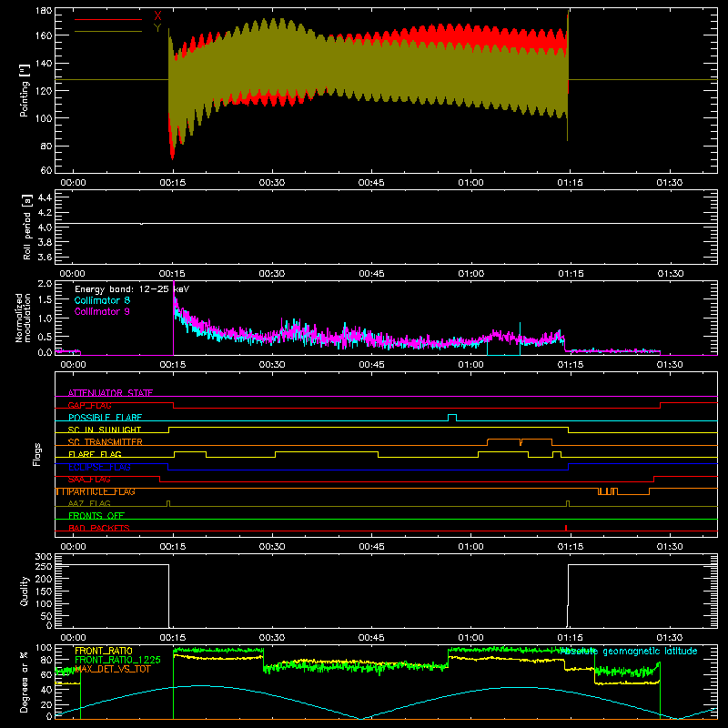Select the 'Y' legend label in Pointing plot

pyautogui.click(x=157, y=28)
